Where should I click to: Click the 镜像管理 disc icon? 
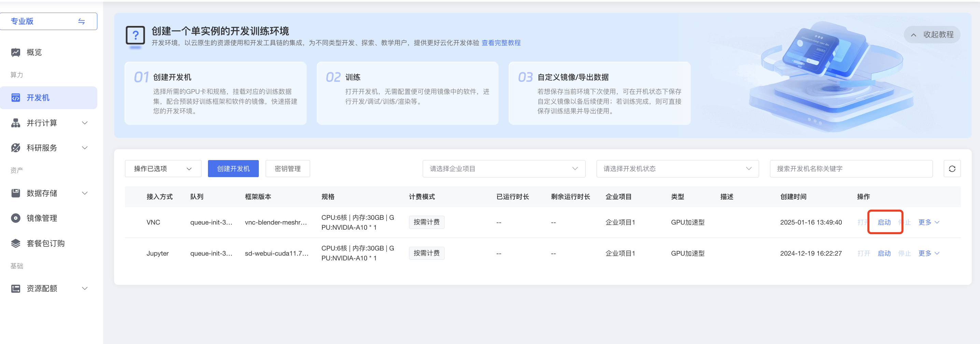click(16, 218)
